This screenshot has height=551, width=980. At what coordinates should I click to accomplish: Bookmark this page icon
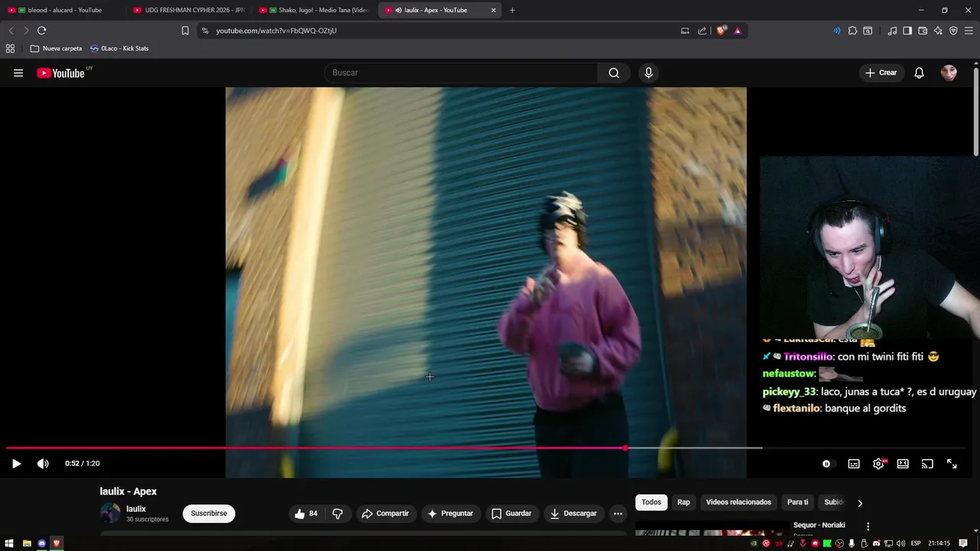[x=185, y=31]
